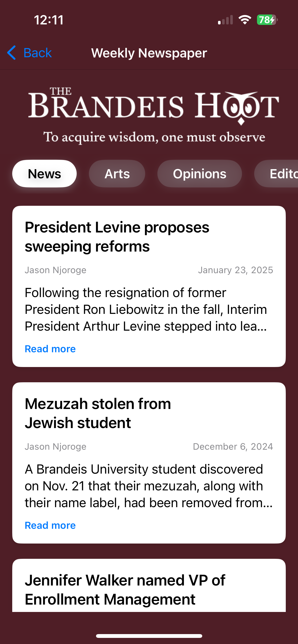Viewport: 298px width, 644px height.
Task: Tap Jason Njoroge byline on Mezuzah article
Action: (x=56, y=446)
